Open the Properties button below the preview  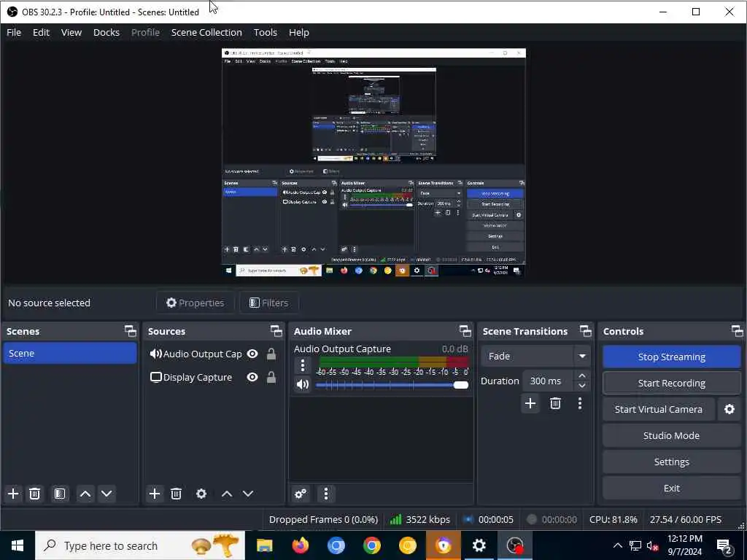pyautogui.click(x=195, y=303)
